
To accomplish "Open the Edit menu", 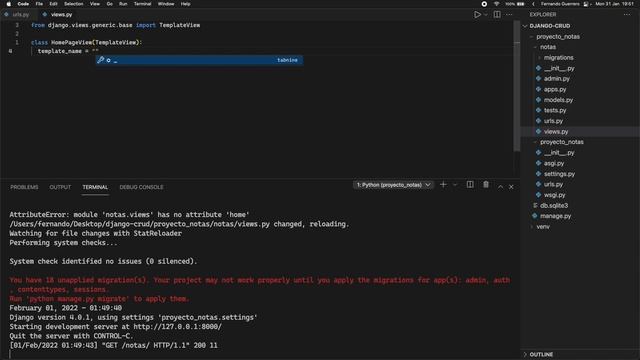I will point(53,4).
